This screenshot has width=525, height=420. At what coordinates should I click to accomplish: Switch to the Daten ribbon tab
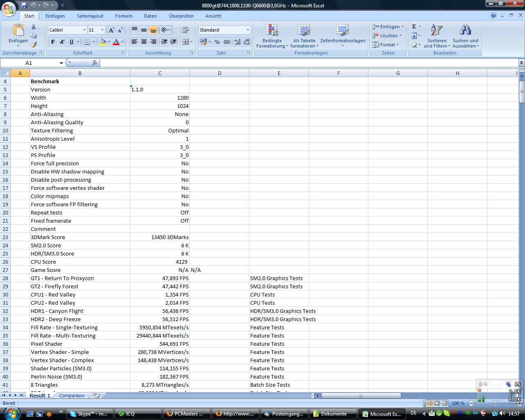click(150, 16)
